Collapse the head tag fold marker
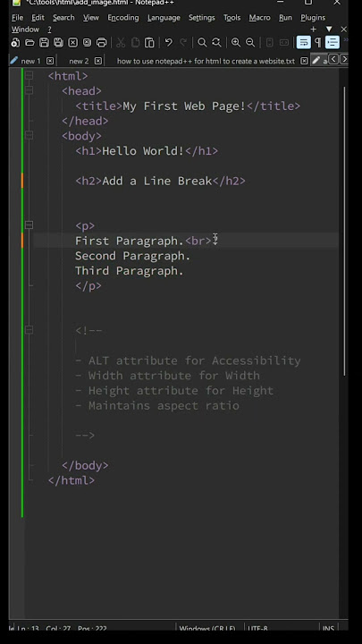Viewport: 362px width, 644px height. pos(29,90)
